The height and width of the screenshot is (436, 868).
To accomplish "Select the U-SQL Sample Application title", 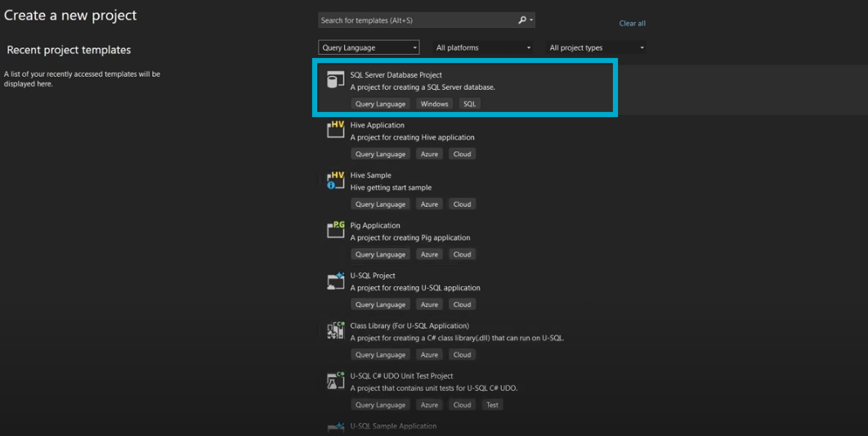I will (x=393, y=426).
